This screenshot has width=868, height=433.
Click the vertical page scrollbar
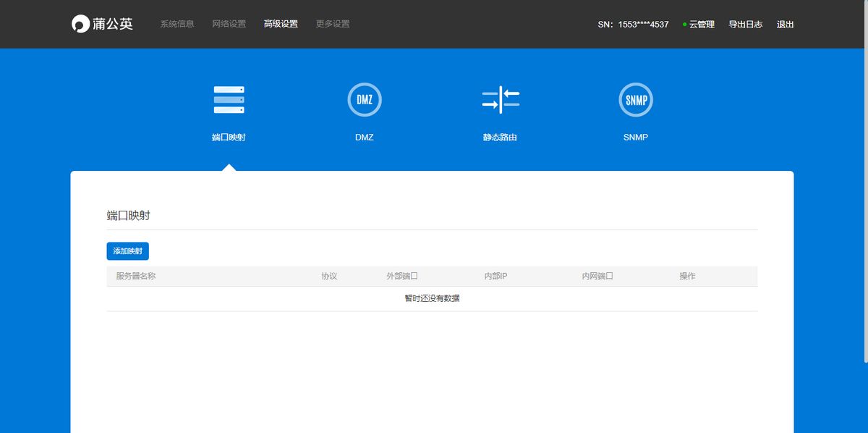[864, 181]
